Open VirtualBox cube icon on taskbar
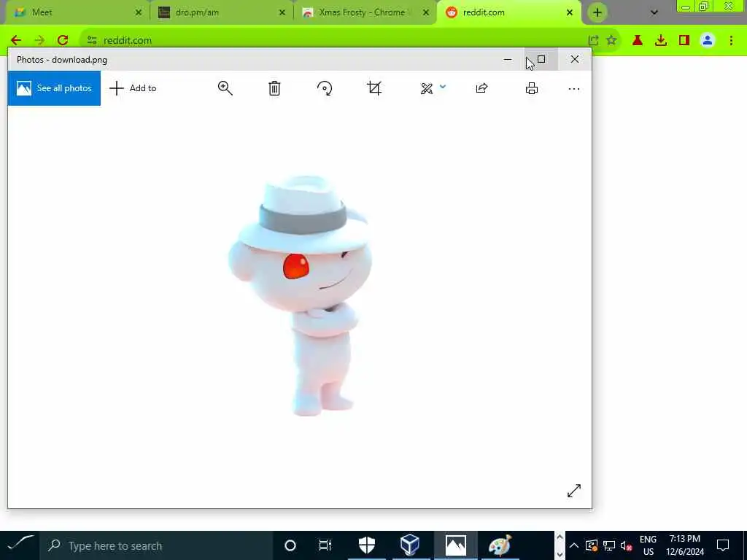This screenshot has width=747, height=560. [x=410, y=545]
